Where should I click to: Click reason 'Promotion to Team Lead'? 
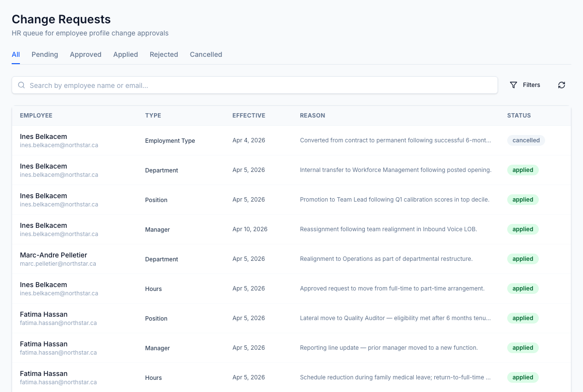point(394,200)
